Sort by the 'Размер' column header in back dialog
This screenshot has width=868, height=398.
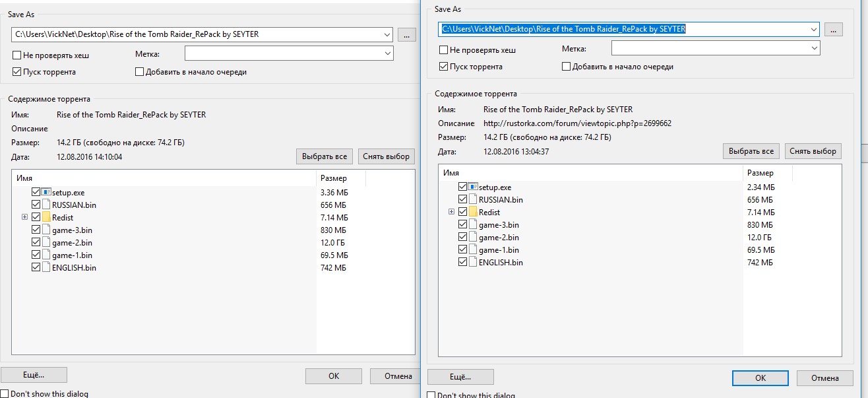click(341, 178)
